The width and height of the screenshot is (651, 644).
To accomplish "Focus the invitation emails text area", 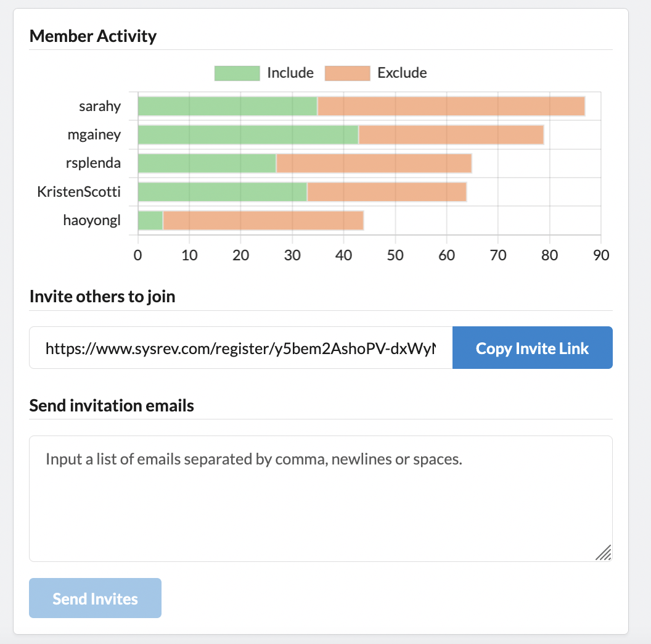I will [321, 498].
